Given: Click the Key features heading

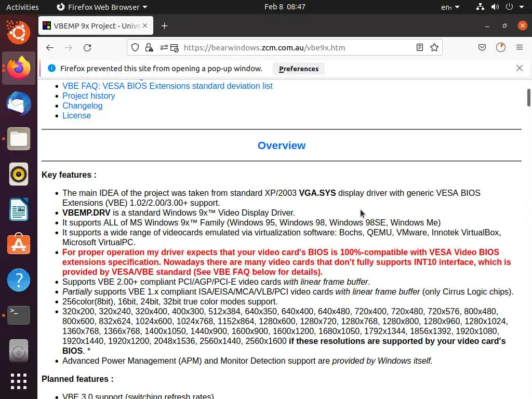Looking at the screenshot, I should click(x=69, y=175).
